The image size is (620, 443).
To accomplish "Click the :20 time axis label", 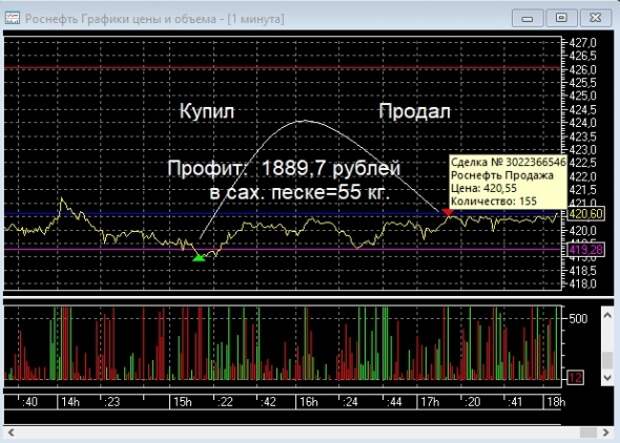I will (x=472, y=402).
